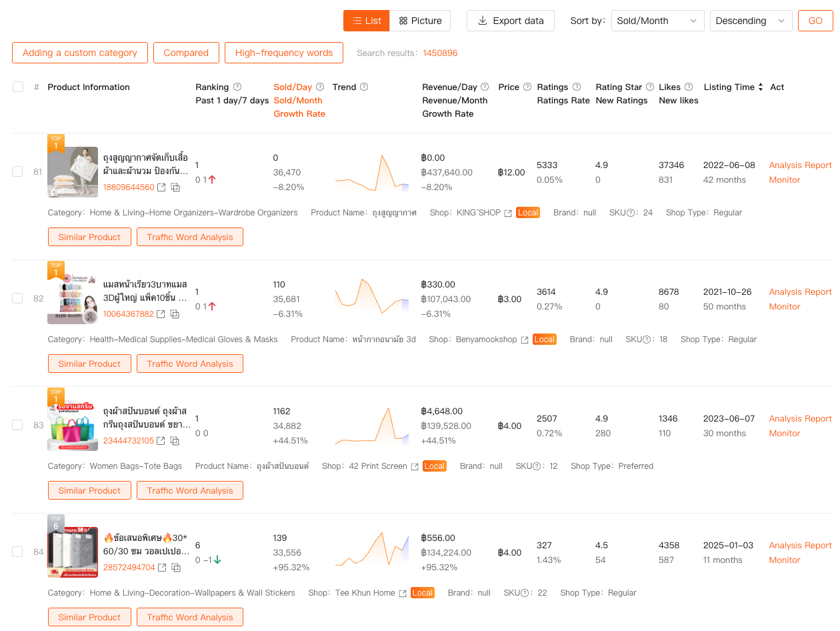
Task: Click High-frequency words button
Action: click(x=283, y=53)
